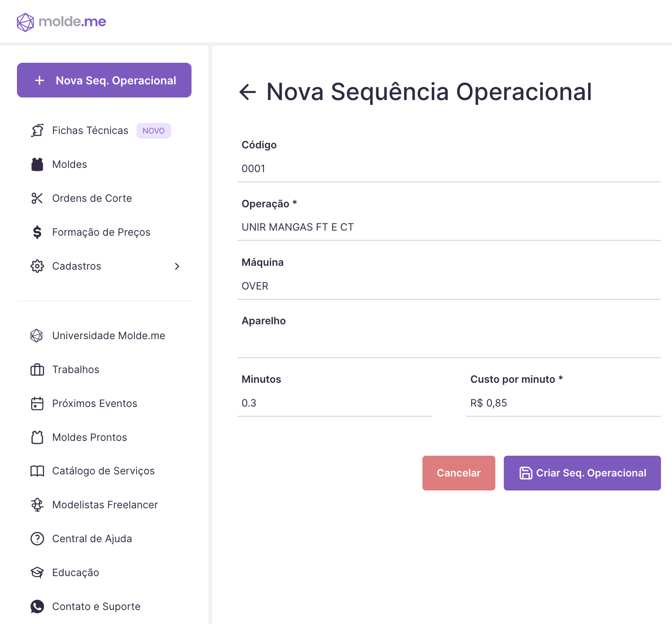Click the NOVO badge beside Fichas Técnicas

click(154, 131)
